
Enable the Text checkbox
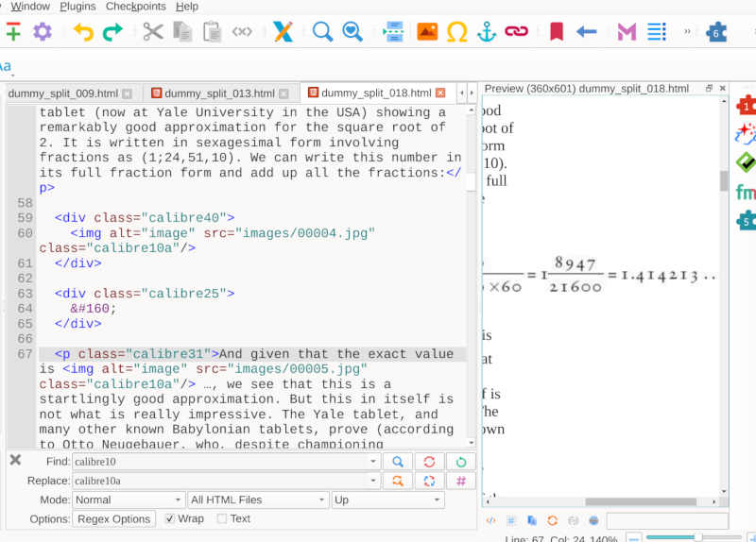coord(222,518)
